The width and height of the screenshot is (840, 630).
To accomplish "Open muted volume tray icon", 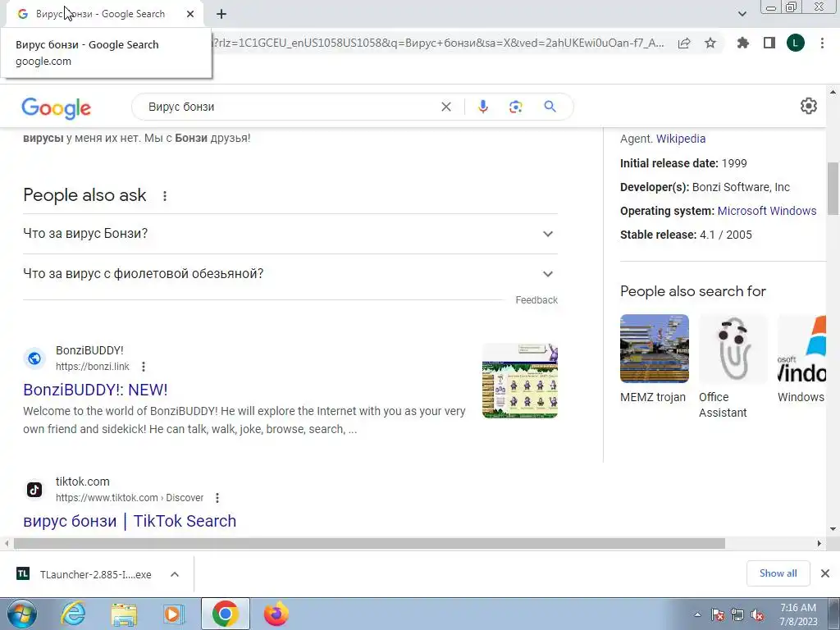I will click(x=757, y=614).
